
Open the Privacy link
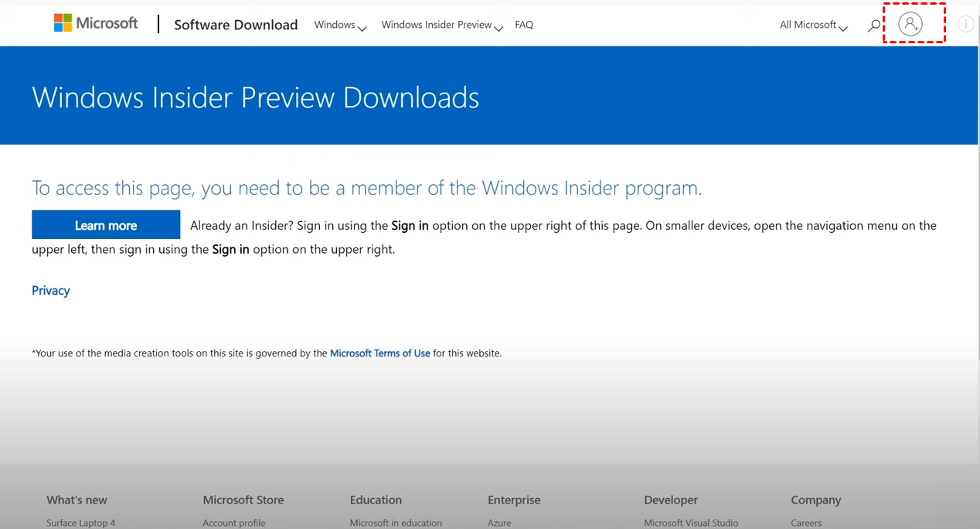coord(51,291)
